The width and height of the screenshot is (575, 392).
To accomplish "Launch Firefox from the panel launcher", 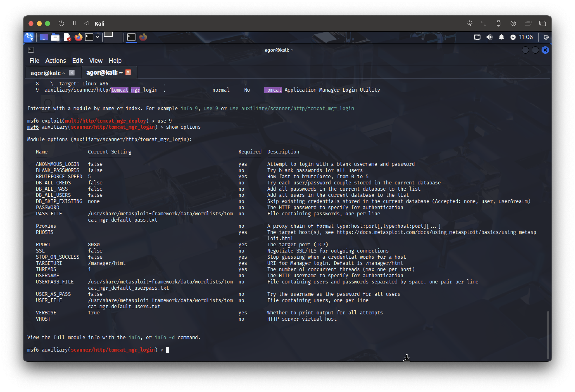I will [78, 37].
